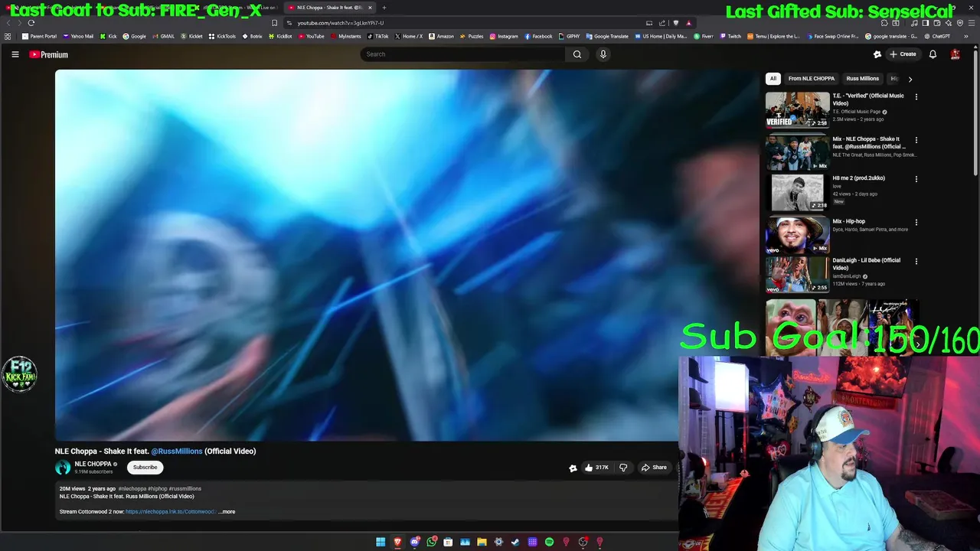This screenshot has width=980, height=551.
Task: Open the nlechoppa.lnk.to Cottonwood link
Action: (171, 512)
